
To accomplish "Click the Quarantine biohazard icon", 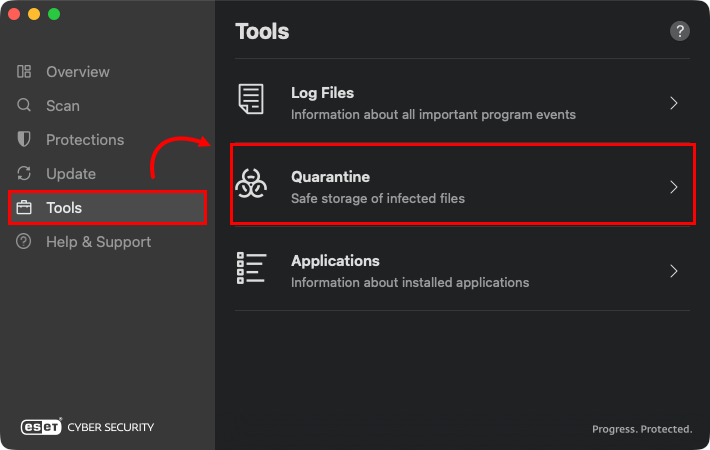I will tap(251, 185).
